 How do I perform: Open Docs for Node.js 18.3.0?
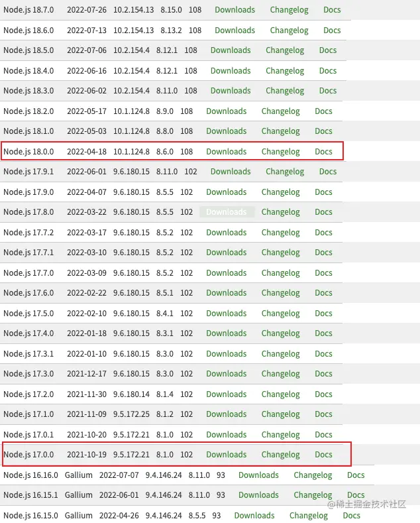coord(328,91)
